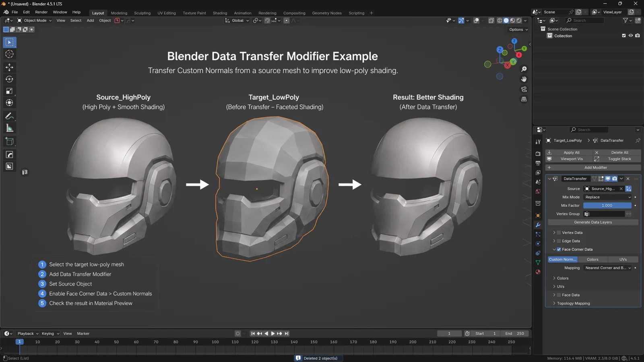Toggle the camera view icon
This screenshot has height=362, width=644.
[x=524, y=89]
